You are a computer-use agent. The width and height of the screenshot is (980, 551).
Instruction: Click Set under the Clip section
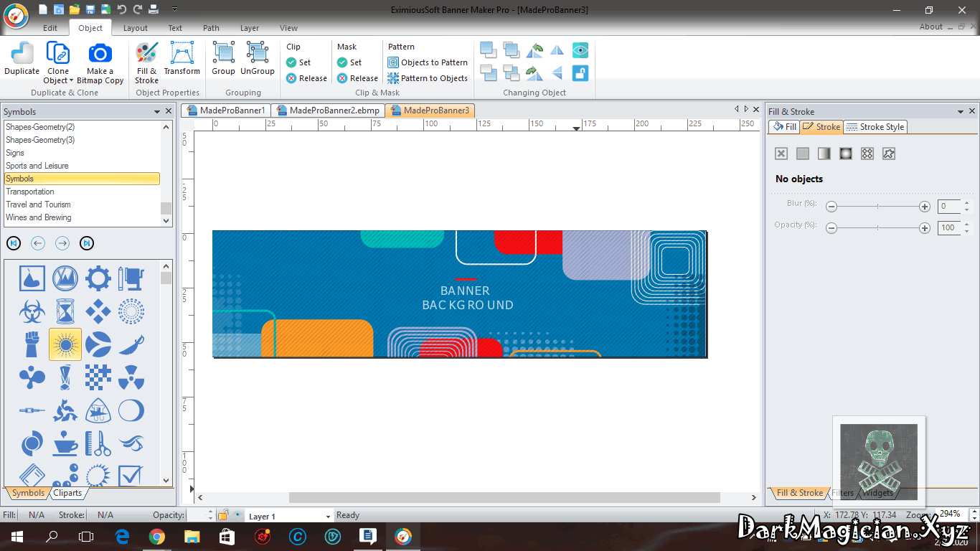(x=298, y=62)
